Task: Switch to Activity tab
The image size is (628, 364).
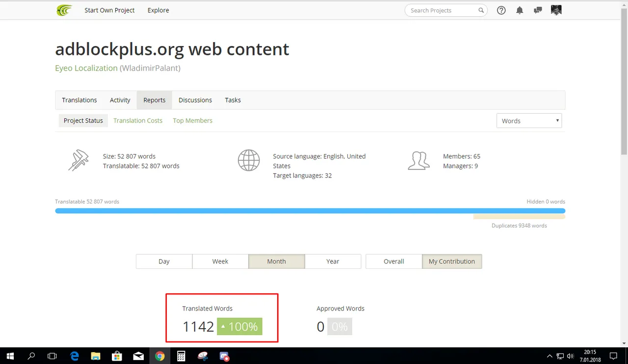Action: tap(120, 100)
